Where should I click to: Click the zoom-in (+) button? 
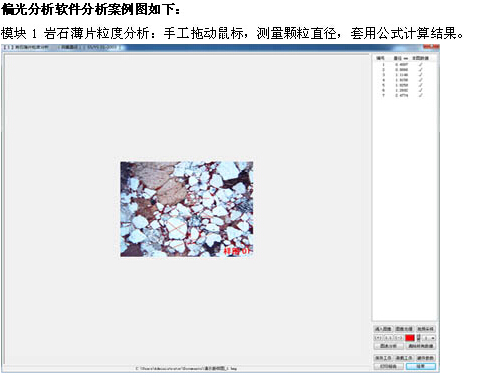(x=378, y=338)
